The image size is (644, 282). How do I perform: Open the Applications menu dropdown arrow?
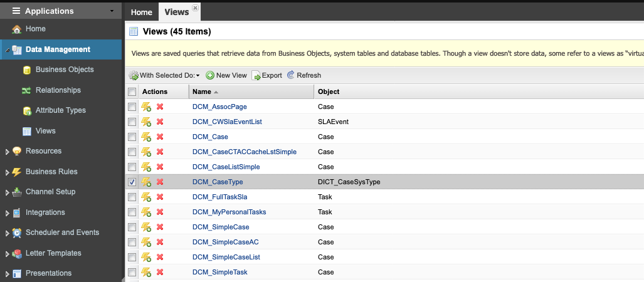(112, 11)
